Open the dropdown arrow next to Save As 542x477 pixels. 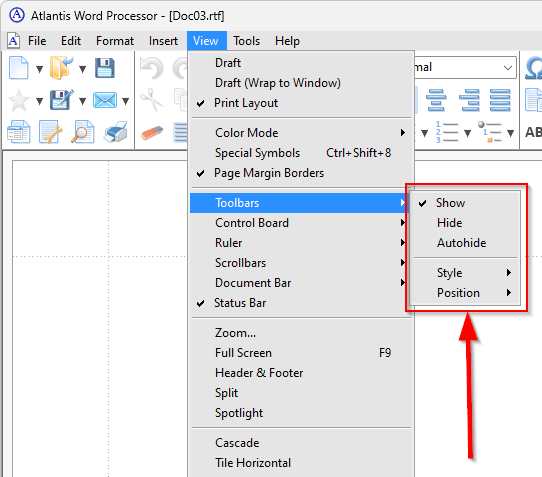click(83, 101)
